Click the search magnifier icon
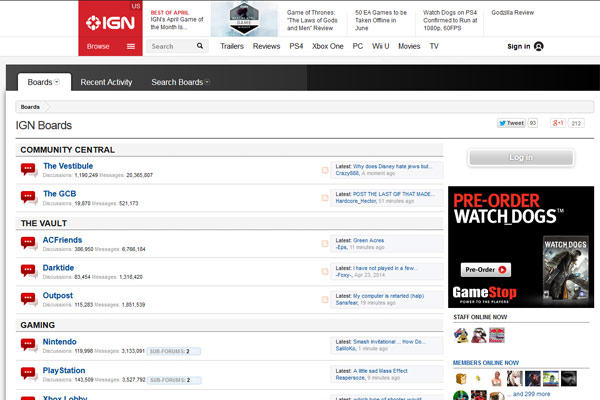The width and height of the screenshot is (600, 400). click(x=200, y=46)
